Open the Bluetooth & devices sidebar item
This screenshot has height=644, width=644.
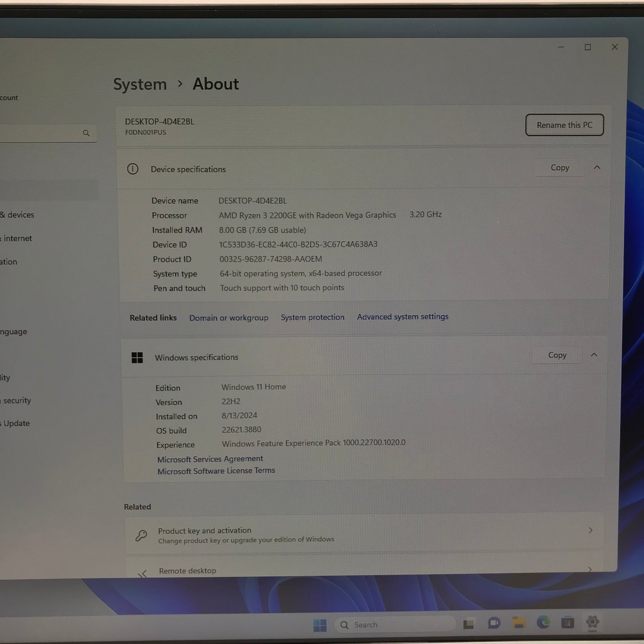(x=18, y=215)
